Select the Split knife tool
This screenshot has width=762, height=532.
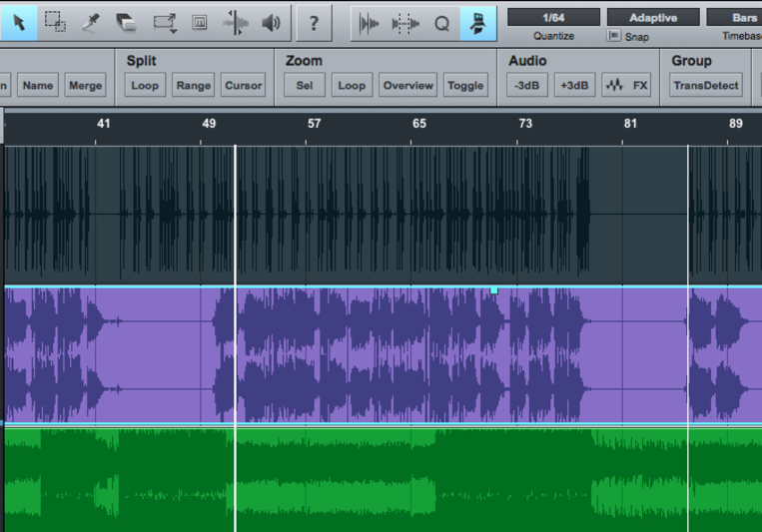tap(91, 22)
